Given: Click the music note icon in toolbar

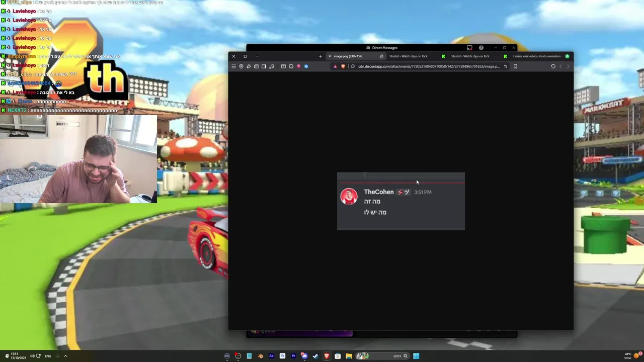Looking at the screenshot, I should [271, 66].
